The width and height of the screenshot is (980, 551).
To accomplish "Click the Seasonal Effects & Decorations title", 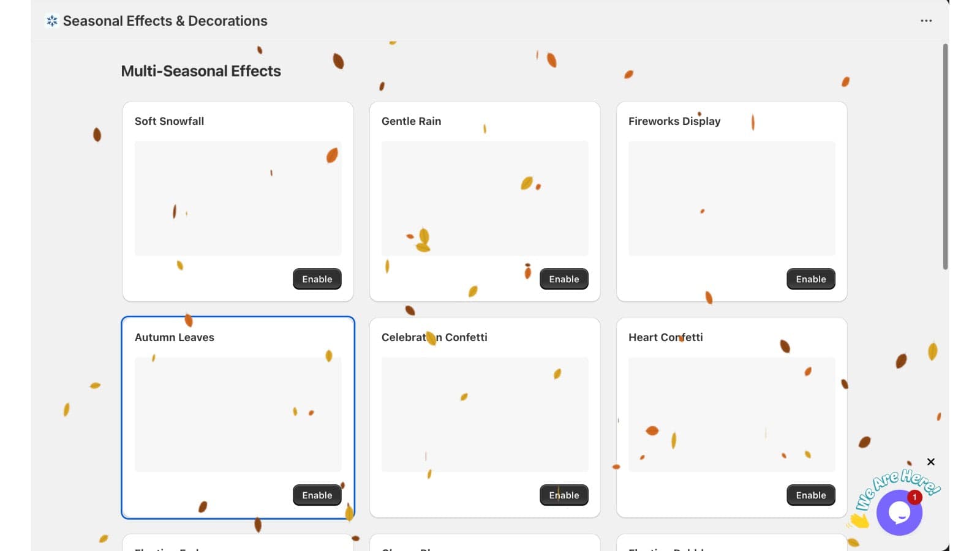I will tap(165, 21).
